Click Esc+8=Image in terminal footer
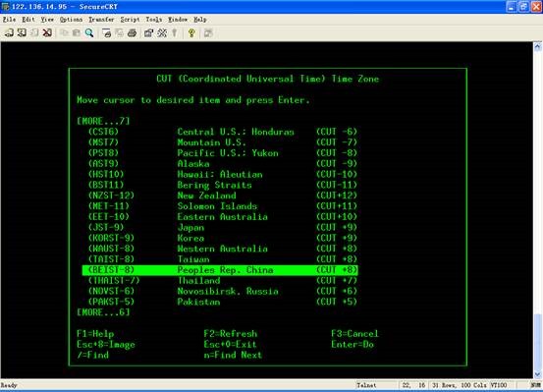Image resolution: width=543 pixels, height=392 pixels. pyautogui.click(x=106, y=345)
